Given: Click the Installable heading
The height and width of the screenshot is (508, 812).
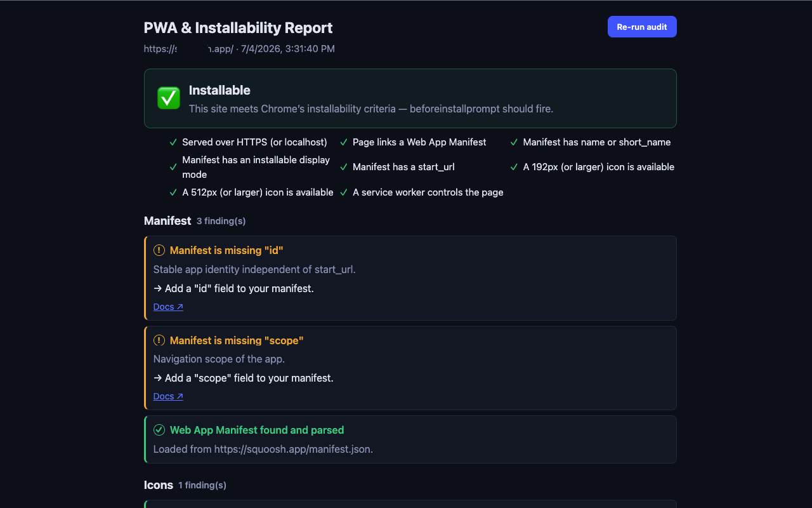Looking at the screenshot, I should [219, 90].
